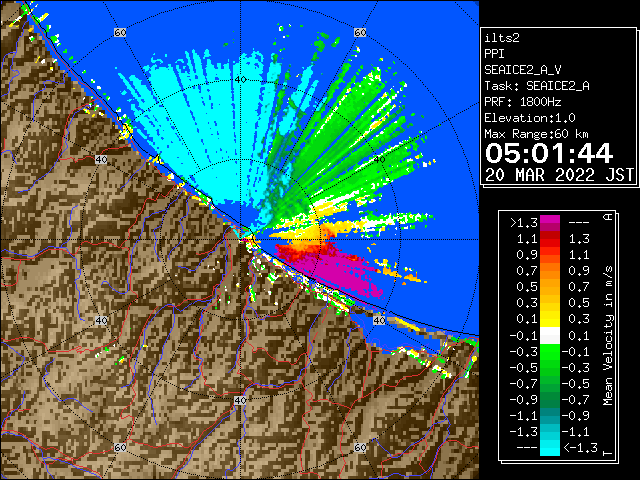Click the radar site name ilts2
This screenshot has height=480, width=640.
(x=502, y=38)
